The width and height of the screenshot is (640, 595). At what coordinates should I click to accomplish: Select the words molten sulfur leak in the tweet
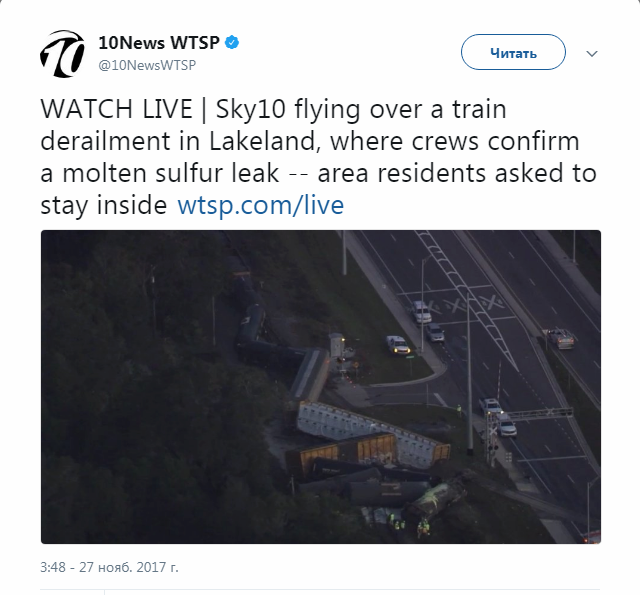171,173
